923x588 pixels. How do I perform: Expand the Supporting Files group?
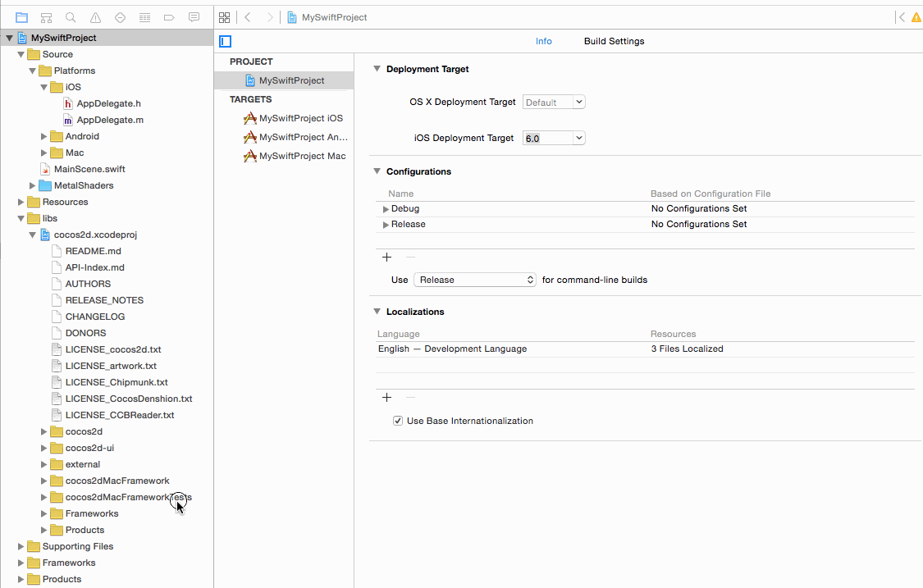click(x=21, y=547)
